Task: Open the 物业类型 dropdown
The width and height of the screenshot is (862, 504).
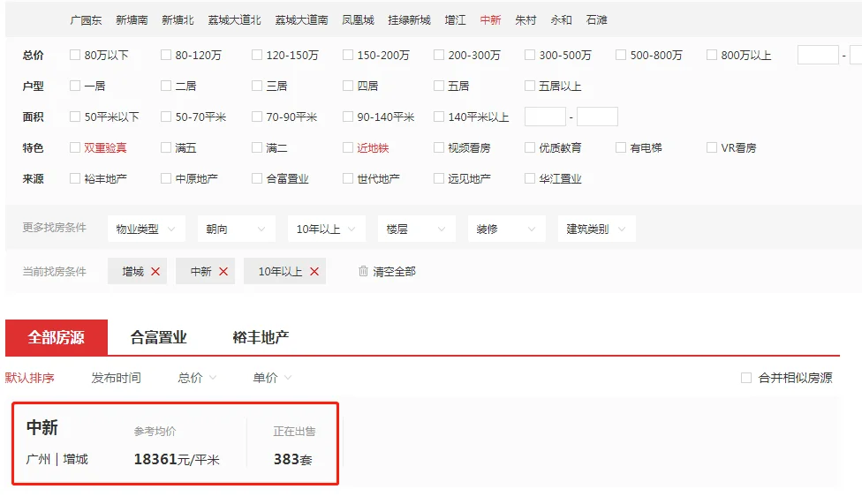Action: click(x=147, y=229)
